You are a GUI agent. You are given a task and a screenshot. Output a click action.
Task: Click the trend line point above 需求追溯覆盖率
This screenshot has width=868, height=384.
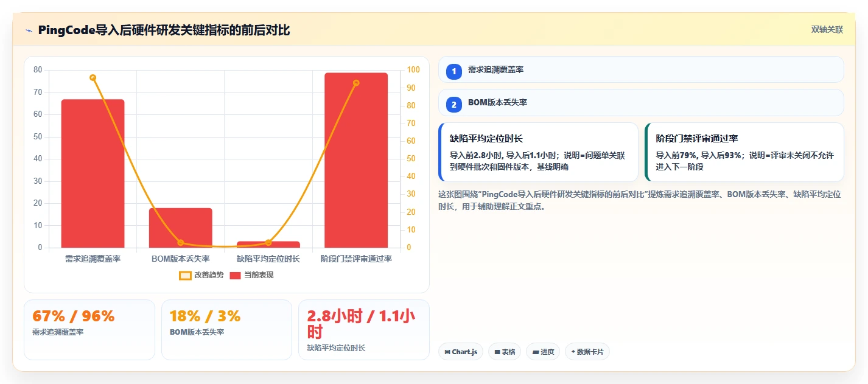(93, 77)
